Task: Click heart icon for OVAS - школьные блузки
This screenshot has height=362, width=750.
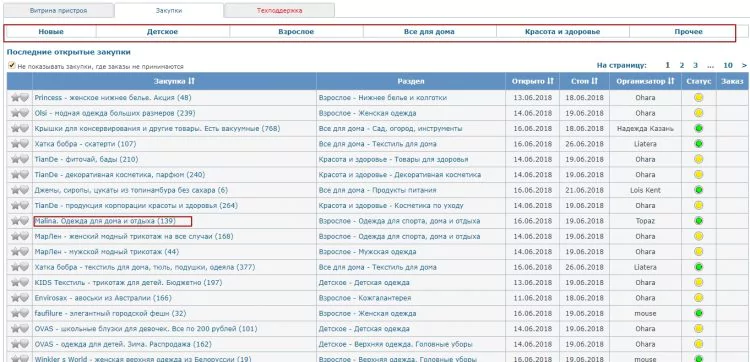Action: pos(24,329)
